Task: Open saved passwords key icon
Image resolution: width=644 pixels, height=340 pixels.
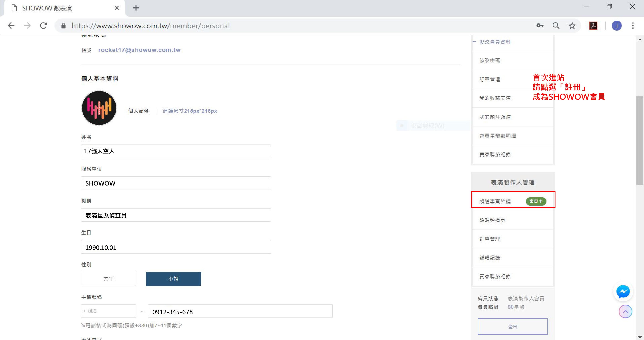Action: (540, 25)
